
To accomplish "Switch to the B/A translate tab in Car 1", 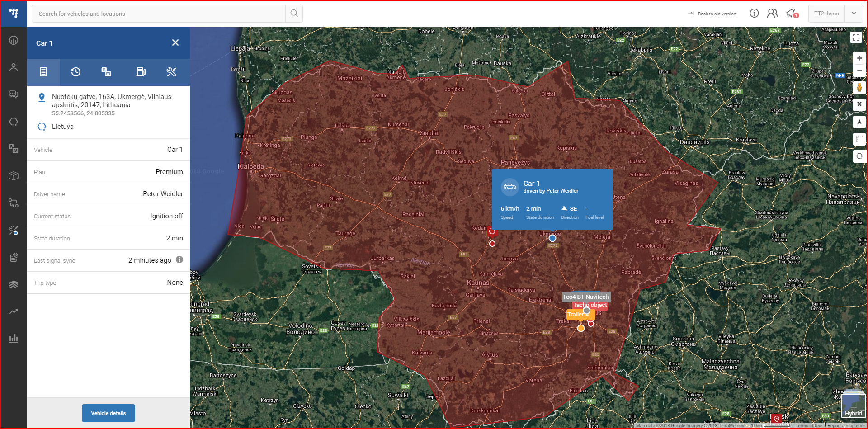I will 106,72.
